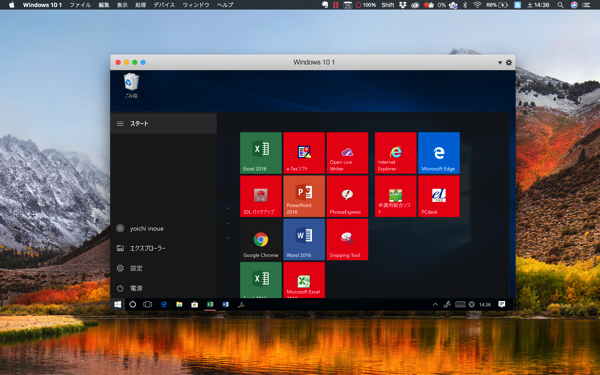The height and width of the screenshot is (375, 600).
Task: Open Siri from the menu bar
Action: click(574, 5)
